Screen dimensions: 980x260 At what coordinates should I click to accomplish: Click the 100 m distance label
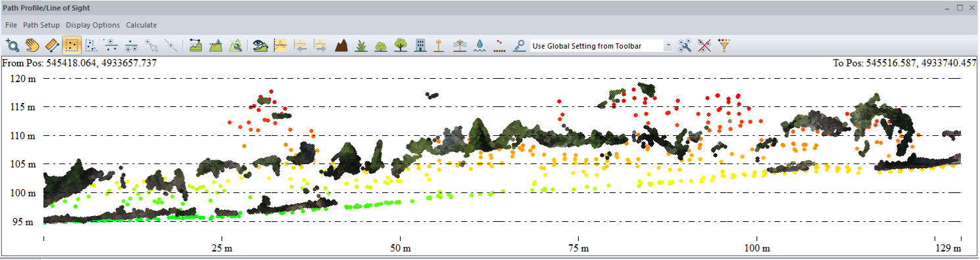(x=756, y=249)
